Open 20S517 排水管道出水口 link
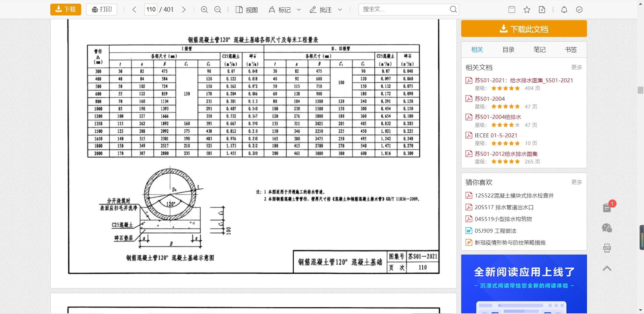This screenshot has height=314, width=644. (504, 207)
